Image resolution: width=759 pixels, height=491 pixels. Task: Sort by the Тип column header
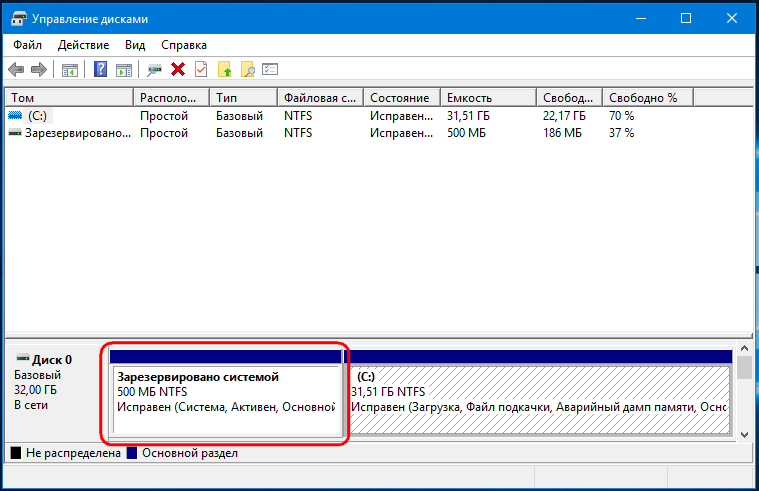(243, 98)
